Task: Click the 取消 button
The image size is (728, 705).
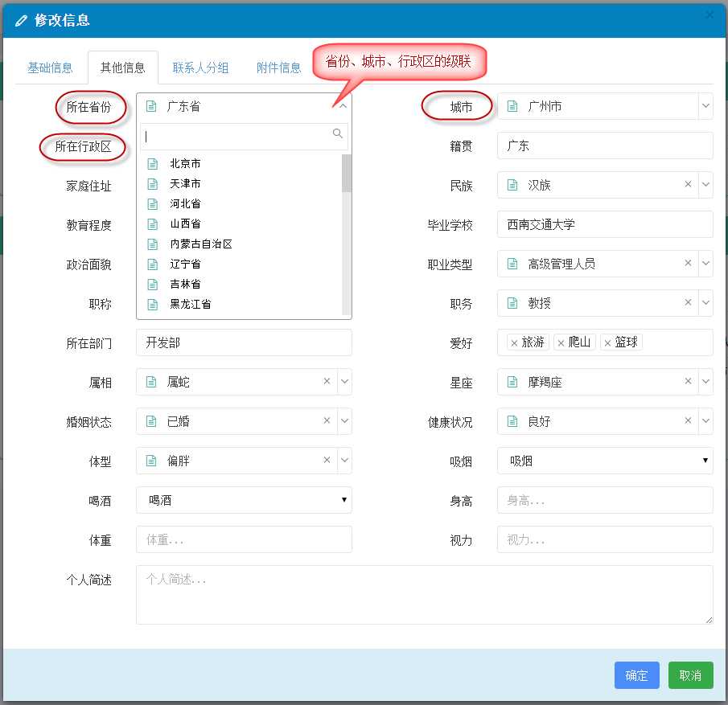Action: tap(690, 675)
